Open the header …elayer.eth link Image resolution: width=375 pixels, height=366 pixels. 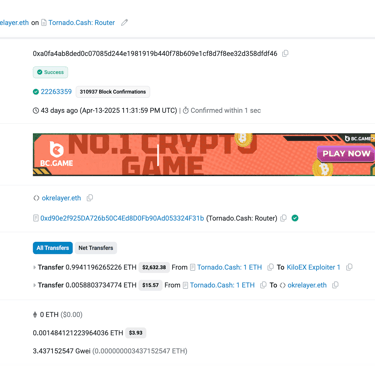point(14,23)
